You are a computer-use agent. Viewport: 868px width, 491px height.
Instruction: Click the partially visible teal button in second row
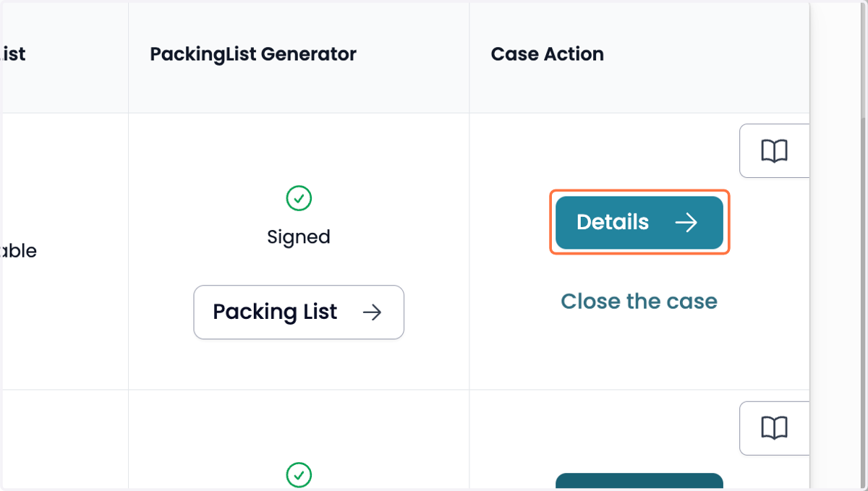(x=639, y=482)
